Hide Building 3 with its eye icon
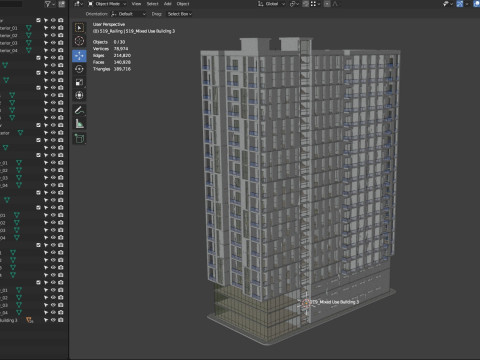 tap(53, 320)
